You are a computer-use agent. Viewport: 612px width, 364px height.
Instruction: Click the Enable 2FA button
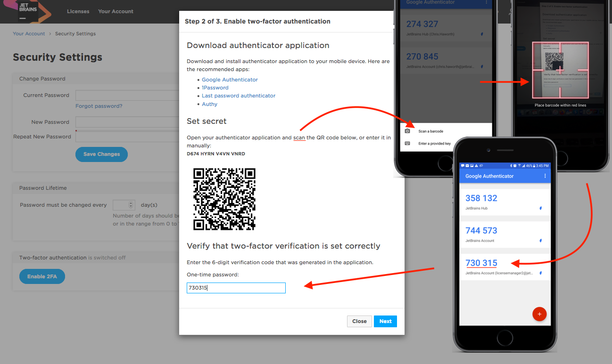pos(42,276)
